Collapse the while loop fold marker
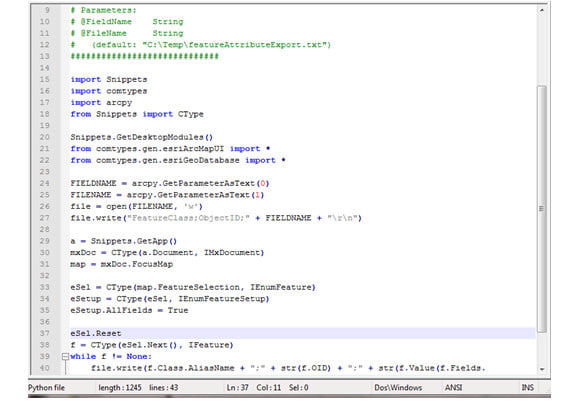Viewport: 580px width, 401px height. (65, 357)
